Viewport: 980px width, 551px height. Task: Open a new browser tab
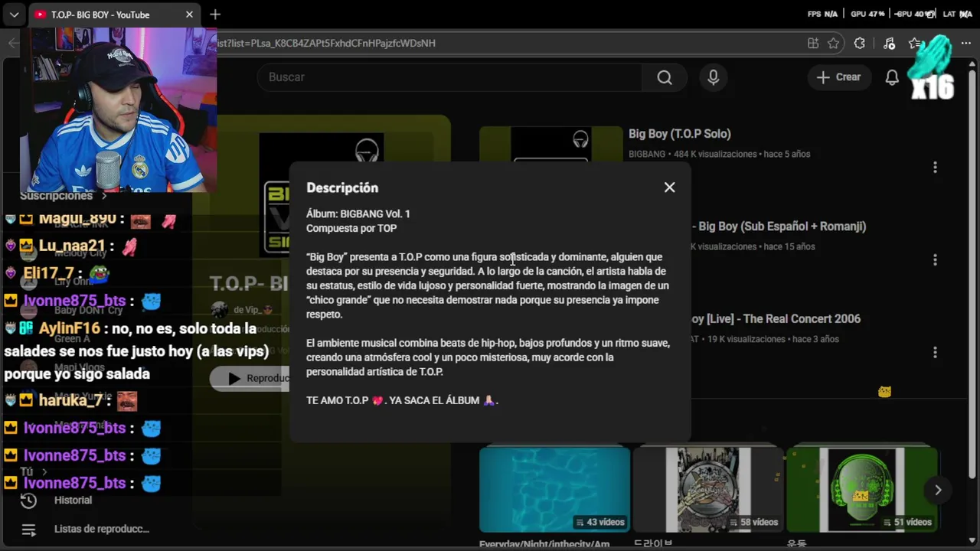click(x=215, y=15)
